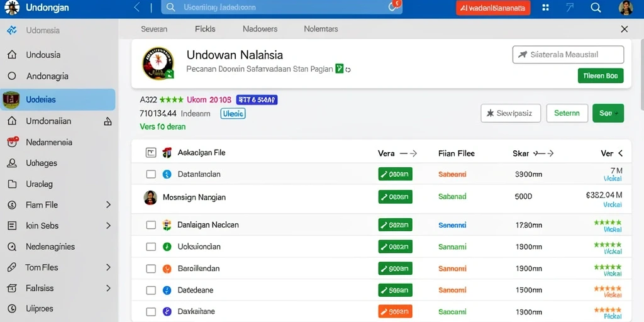This screenshot has height=322, width=644.
Task: Open the green Seu dropdown button
Action: click(608, 113)
